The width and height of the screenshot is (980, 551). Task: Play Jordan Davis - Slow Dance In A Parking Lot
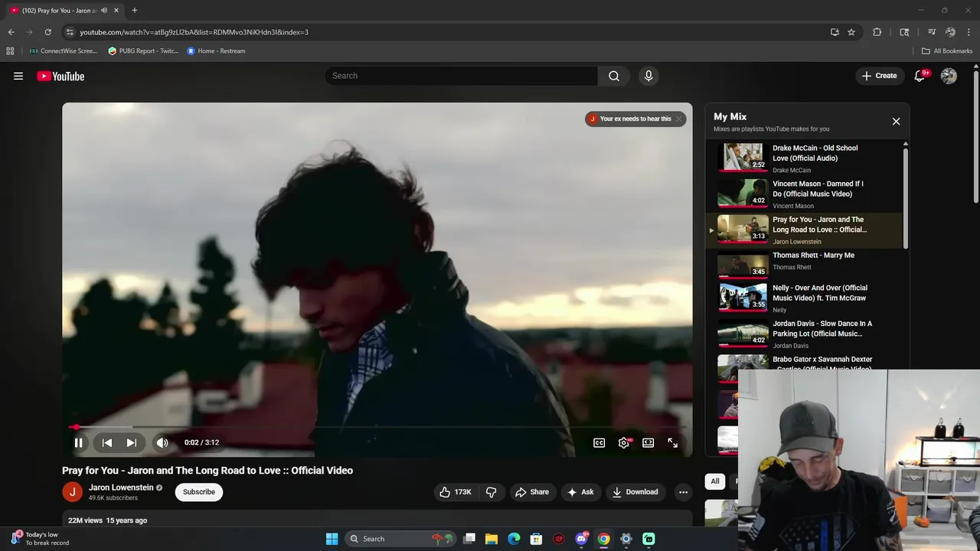(x=805, y=334)
